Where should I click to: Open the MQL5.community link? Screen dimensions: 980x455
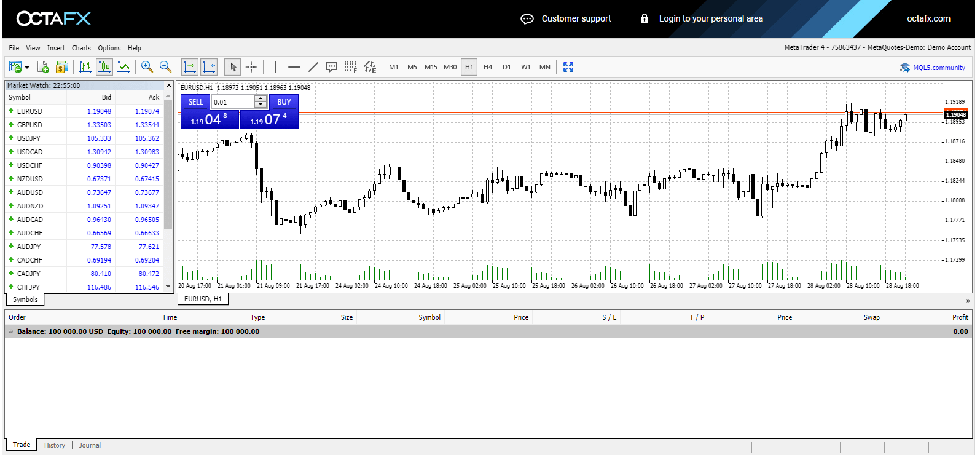(x=938, y=68)
